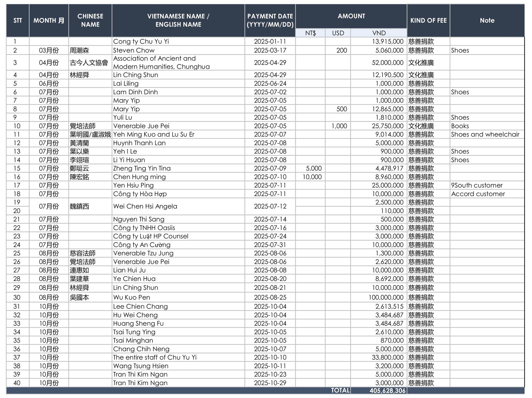Click the USD sub-header cell
Screen dimensions: 532x398
(x=338, y=33)
